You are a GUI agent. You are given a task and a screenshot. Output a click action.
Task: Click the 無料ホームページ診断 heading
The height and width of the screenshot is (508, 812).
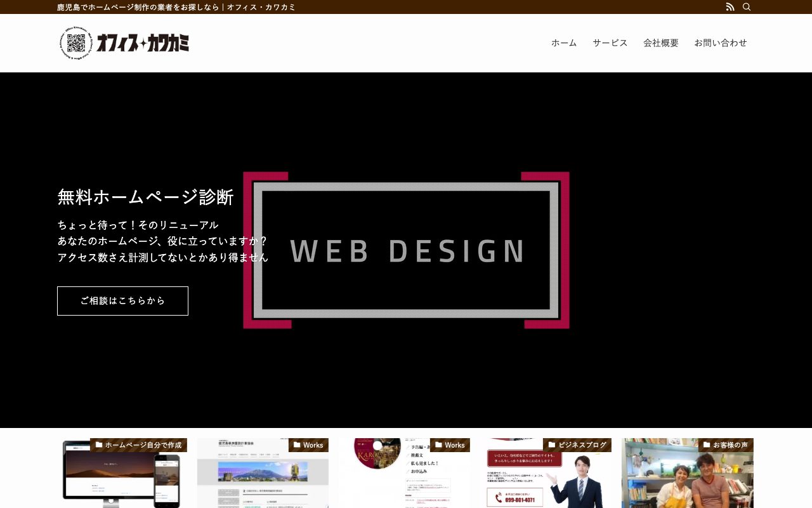(x=145, y=197)
